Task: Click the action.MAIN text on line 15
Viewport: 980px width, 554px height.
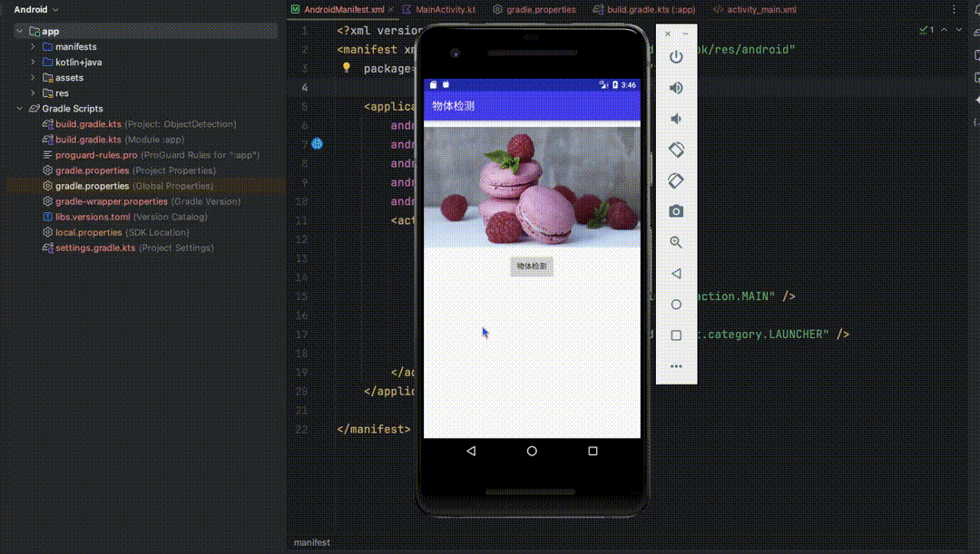Action: [735, 296]
